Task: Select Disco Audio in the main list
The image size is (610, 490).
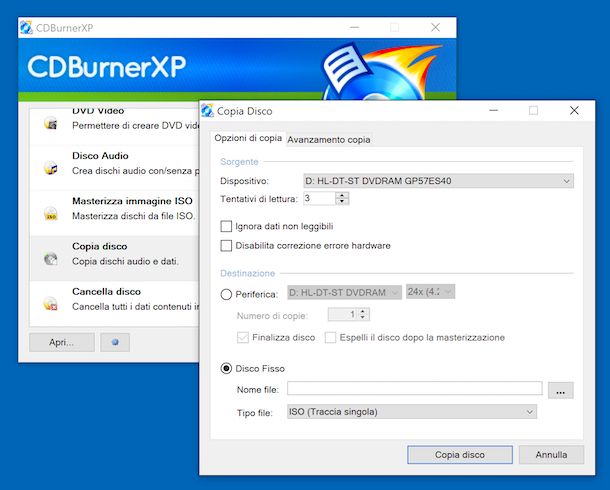Action: (115, 168)
